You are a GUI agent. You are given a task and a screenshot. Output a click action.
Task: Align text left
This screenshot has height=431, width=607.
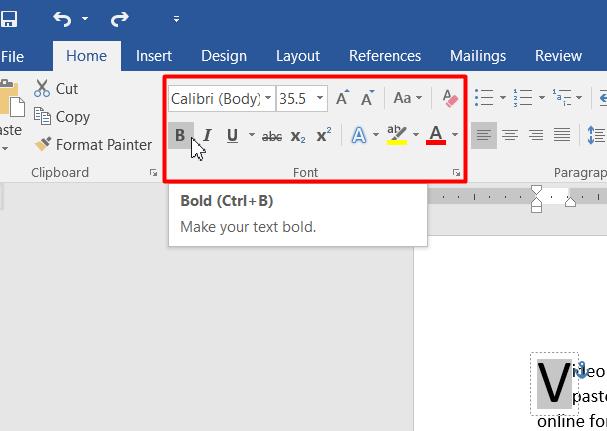coord(484,136)
